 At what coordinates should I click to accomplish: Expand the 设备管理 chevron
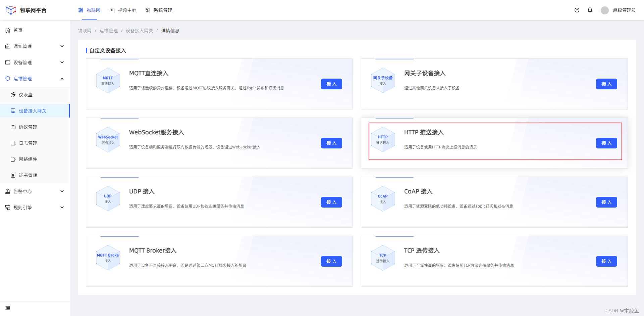62,62
